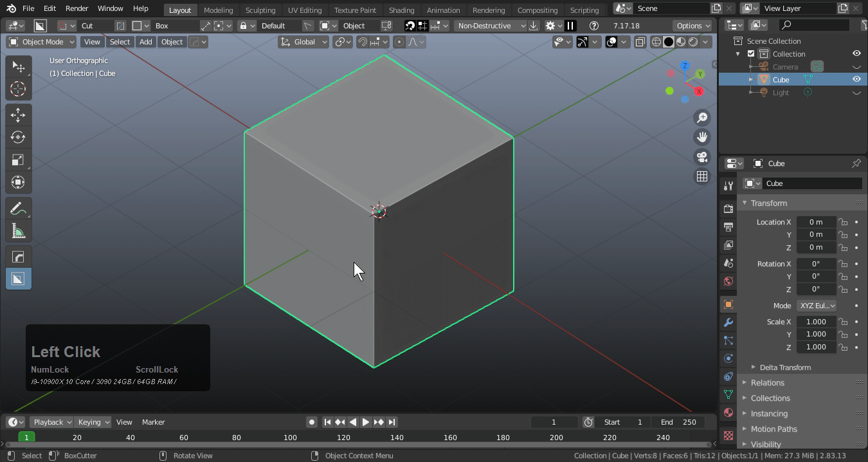Image resolution: width=868 pixels, height=462 pixels.
Task: Toggle Location X lock icon
Action: (x=842, y=222)
